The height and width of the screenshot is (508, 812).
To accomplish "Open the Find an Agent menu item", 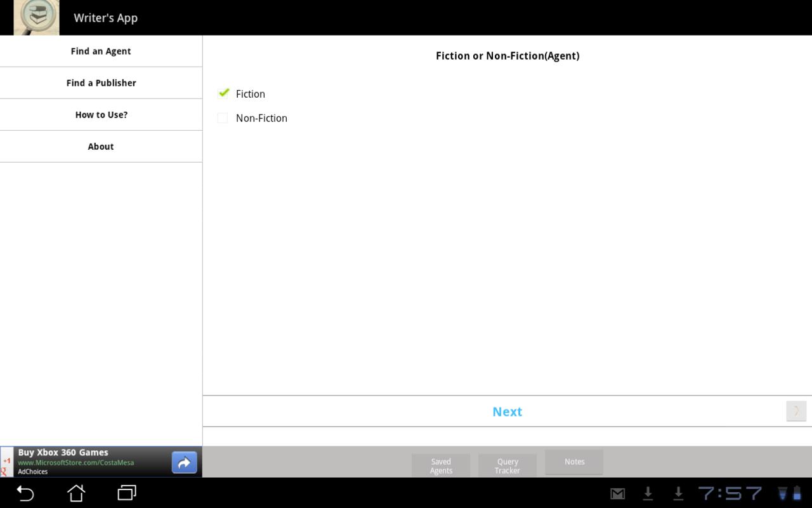I will pos(101,51).
